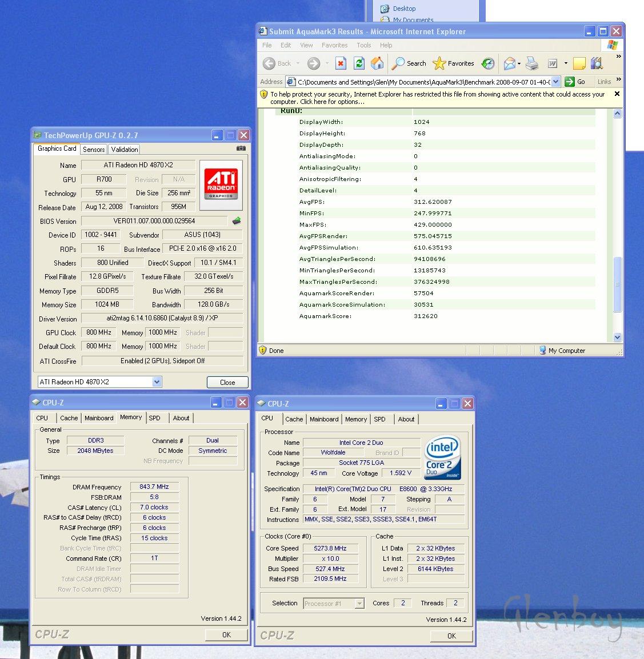The width and height of the screenshot is (644, 659).
Task: Click the Stop icon in Internet Explorer toolbar
Action: pos(341,63)
